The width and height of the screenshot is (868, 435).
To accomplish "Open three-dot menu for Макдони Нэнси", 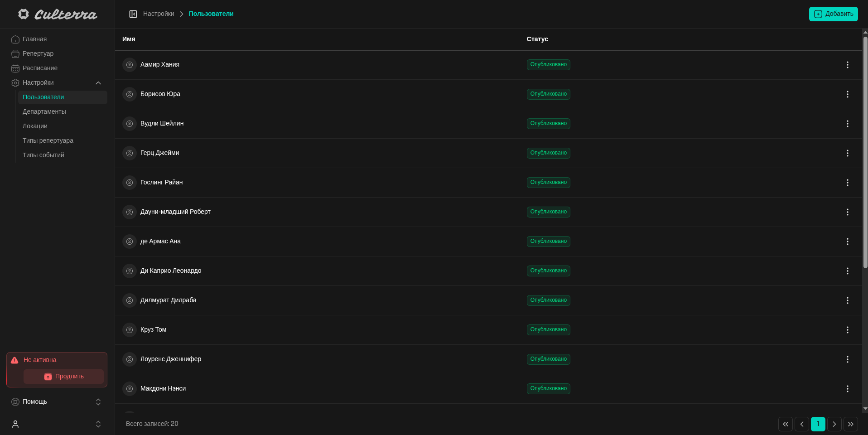I will pyautogui.click(x=847, y=389).
